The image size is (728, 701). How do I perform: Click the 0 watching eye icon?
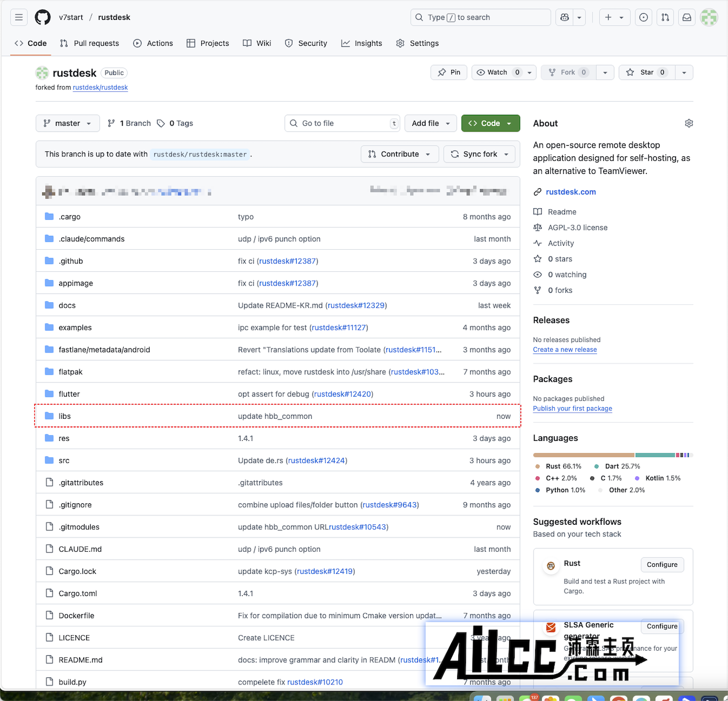point(537,275)
